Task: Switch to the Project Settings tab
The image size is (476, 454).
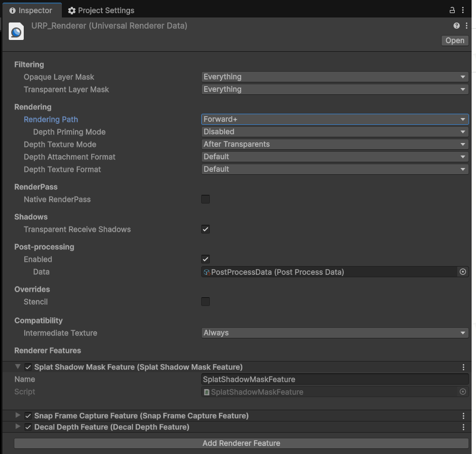Action: point(101,11)
